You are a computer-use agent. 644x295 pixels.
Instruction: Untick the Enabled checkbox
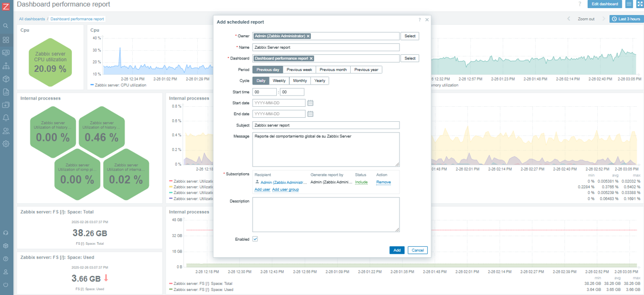pos(255,239)
